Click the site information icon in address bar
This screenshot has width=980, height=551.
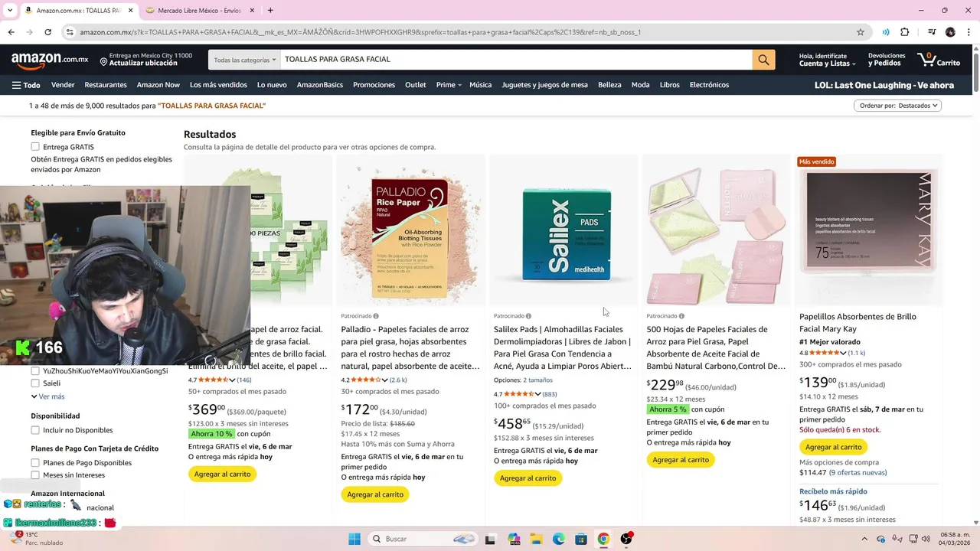click(x=70, y=32)
